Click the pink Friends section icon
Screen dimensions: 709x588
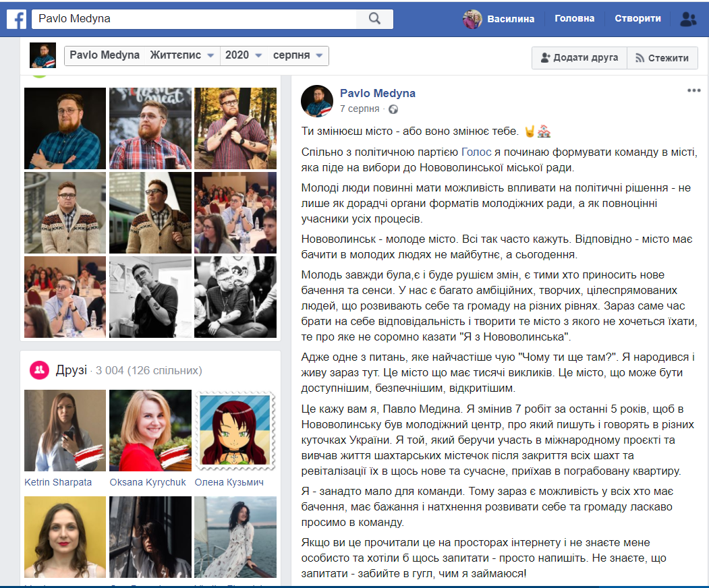tap(40, 370)
